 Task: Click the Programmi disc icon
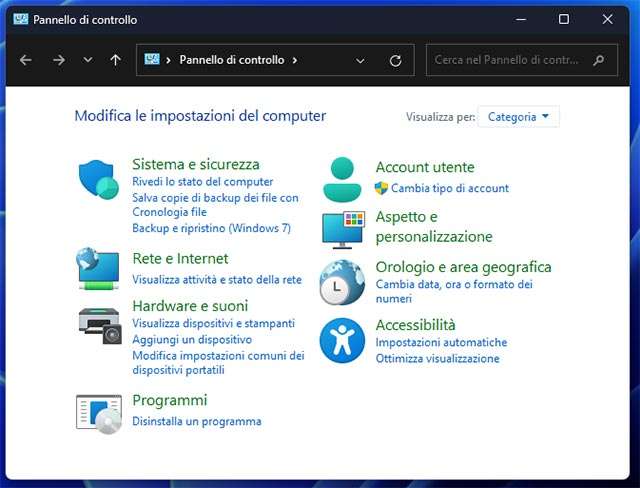(99, 412)
